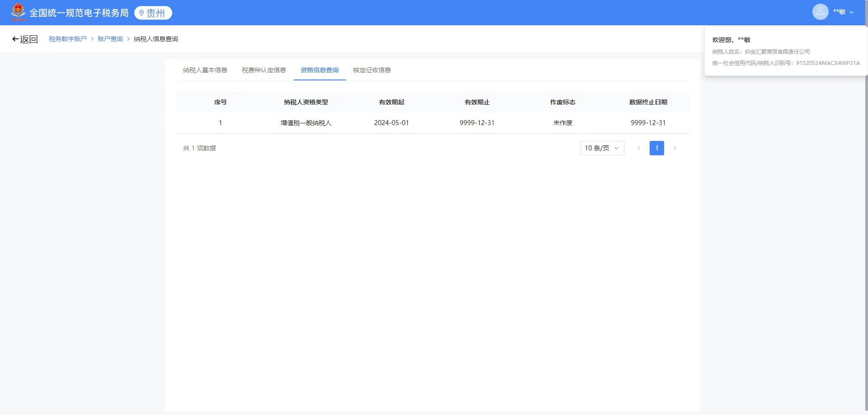Click the tax bureau emblem logo
The image size is (868, 415).
(x=18, y=12)
